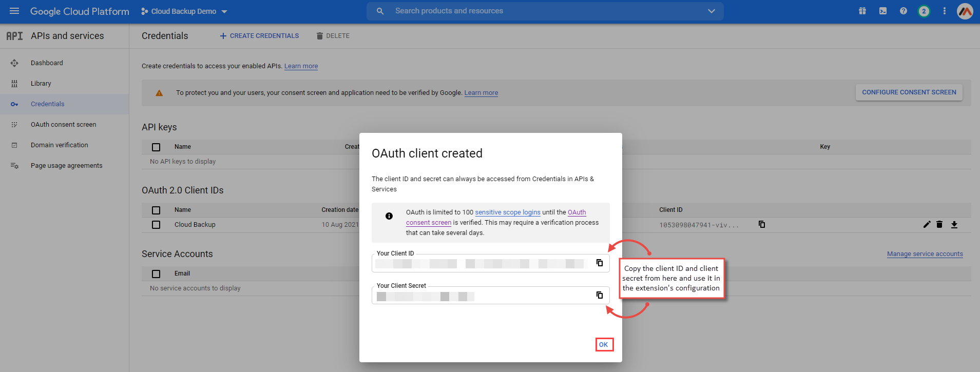Click the info icon in dialog notice
Screen dimensions: 980x372
[389, 216]
